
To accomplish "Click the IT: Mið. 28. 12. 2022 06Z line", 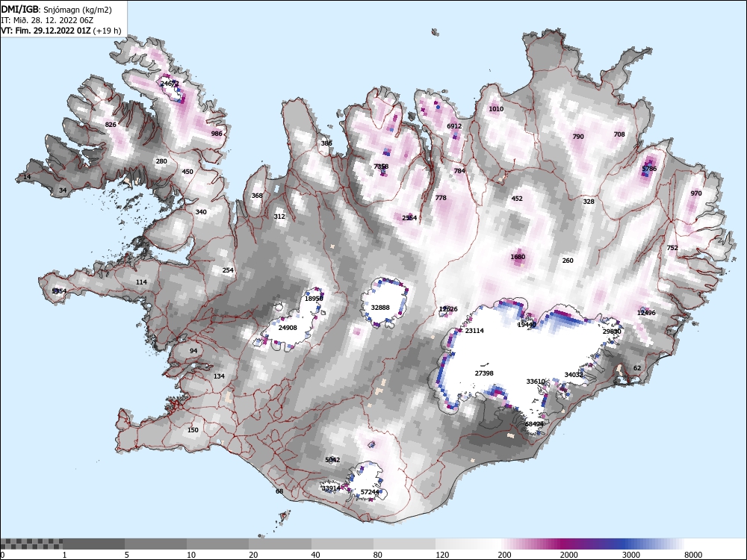I will click(x=47, y=20).
